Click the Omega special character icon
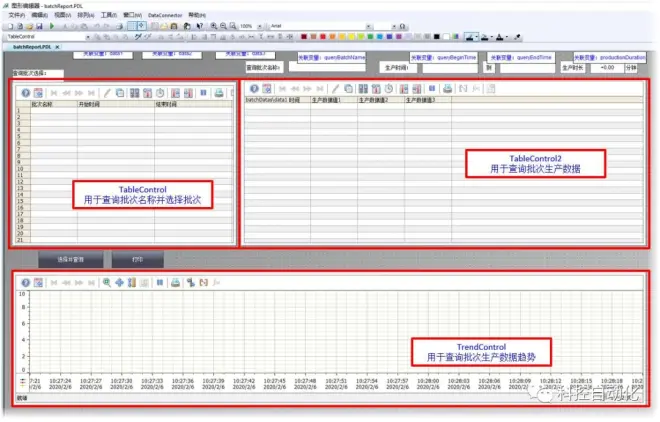This screenshot has height=422, width=660. click(402, 26)
